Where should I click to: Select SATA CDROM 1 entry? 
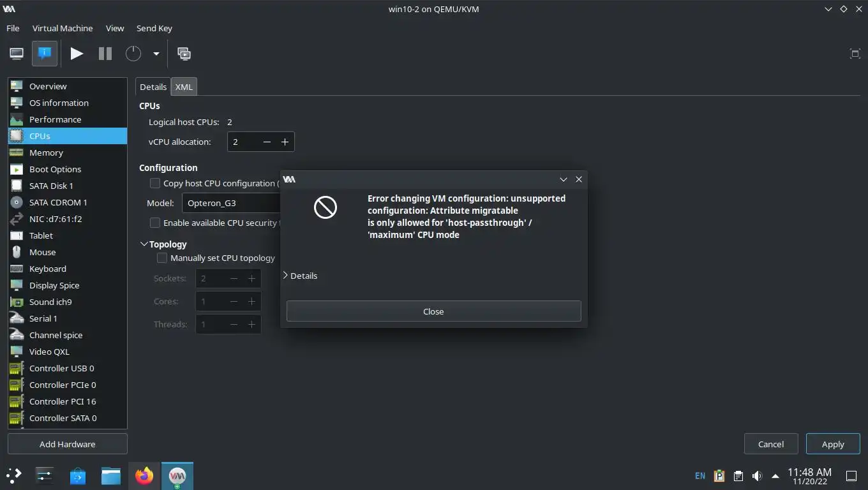67,202
